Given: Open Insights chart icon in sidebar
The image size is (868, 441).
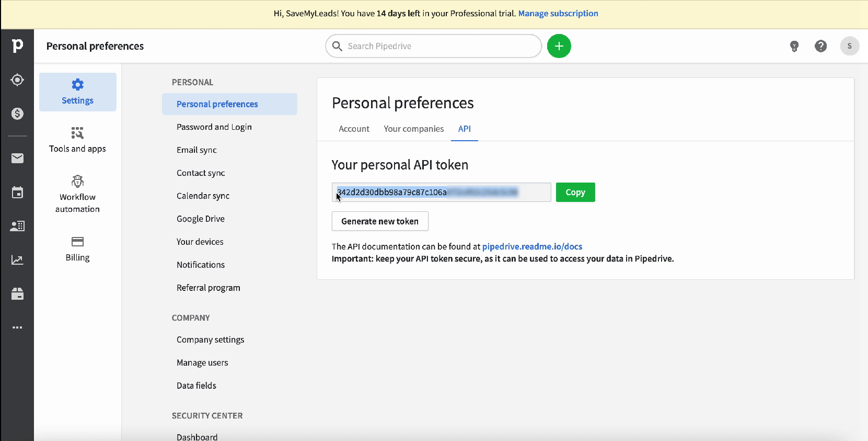Looking at the screenshot, I should [x=17, y=260].
